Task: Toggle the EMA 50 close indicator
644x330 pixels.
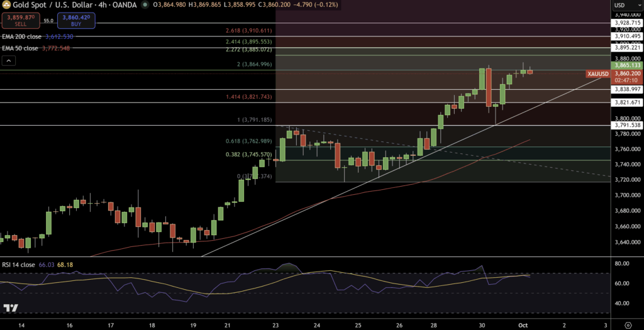Action: (x=19, y=48)
